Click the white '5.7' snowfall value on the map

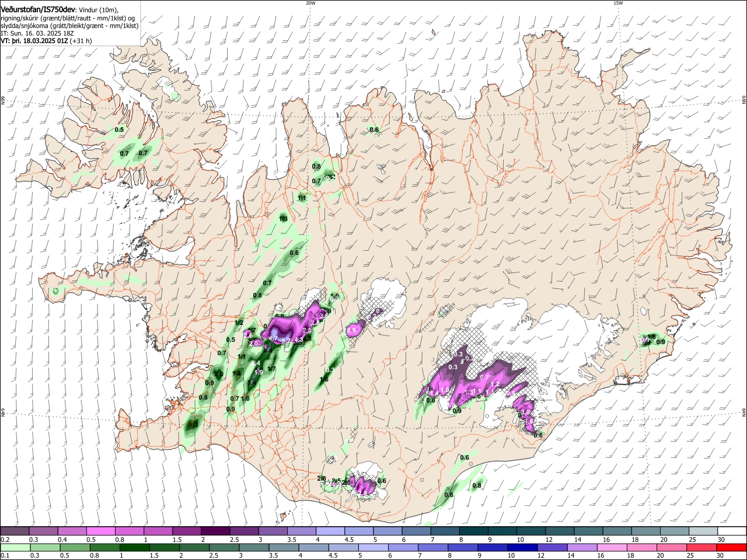tap(286, 341)
